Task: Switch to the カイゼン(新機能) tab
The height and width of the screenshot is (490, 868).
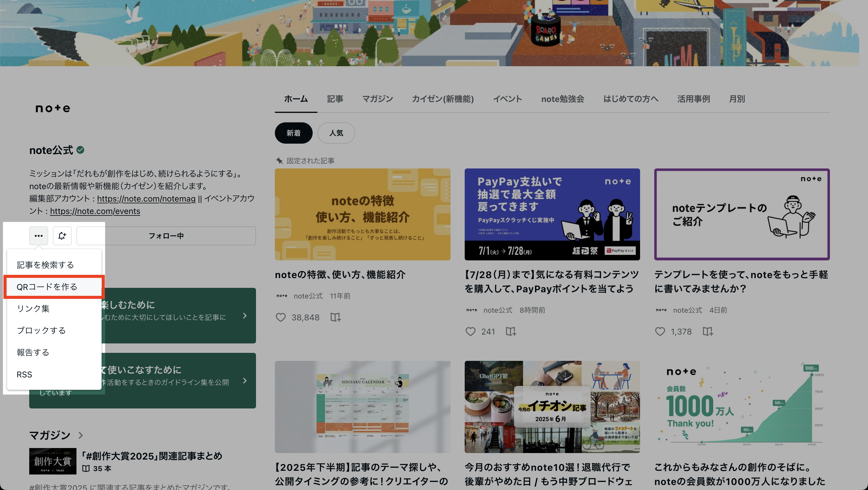Action: (x=443, y=99)
